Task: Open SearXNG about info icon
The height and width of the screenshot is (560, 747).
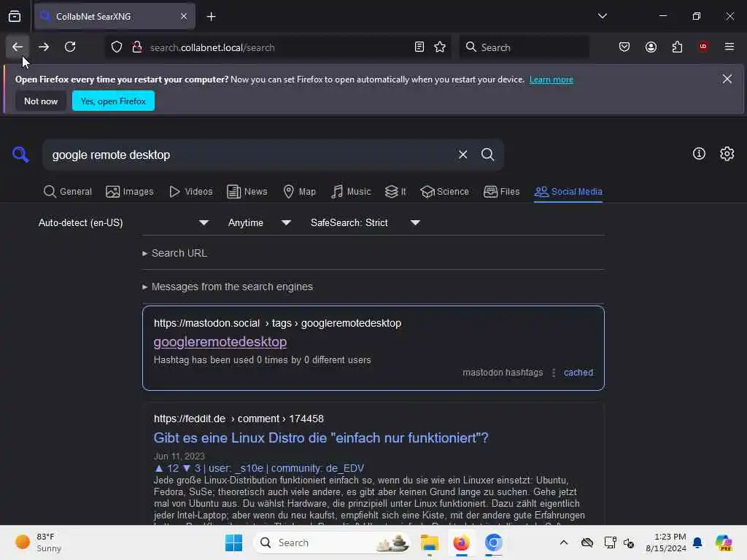Action: pyautogui.click(x=699, y=154)
